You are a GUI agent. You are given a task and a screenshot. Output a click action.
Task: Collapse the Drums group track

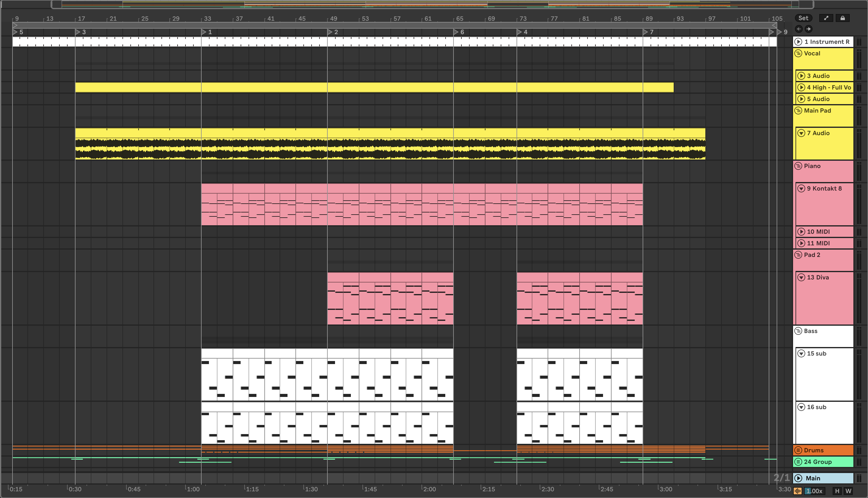click(798, 450)
